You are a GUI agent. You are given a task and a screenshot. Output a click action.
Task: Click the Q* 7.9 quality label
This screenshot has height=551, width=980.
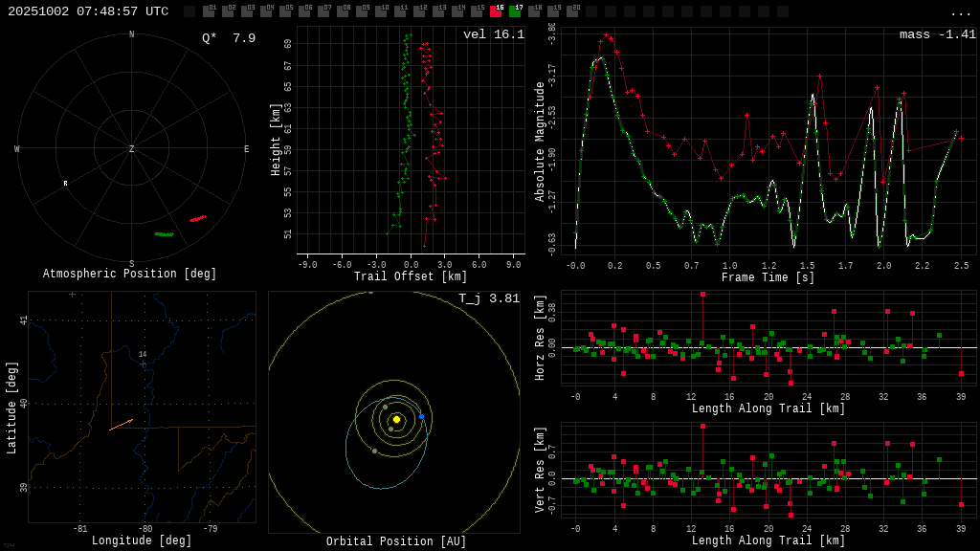coord(229,38)
